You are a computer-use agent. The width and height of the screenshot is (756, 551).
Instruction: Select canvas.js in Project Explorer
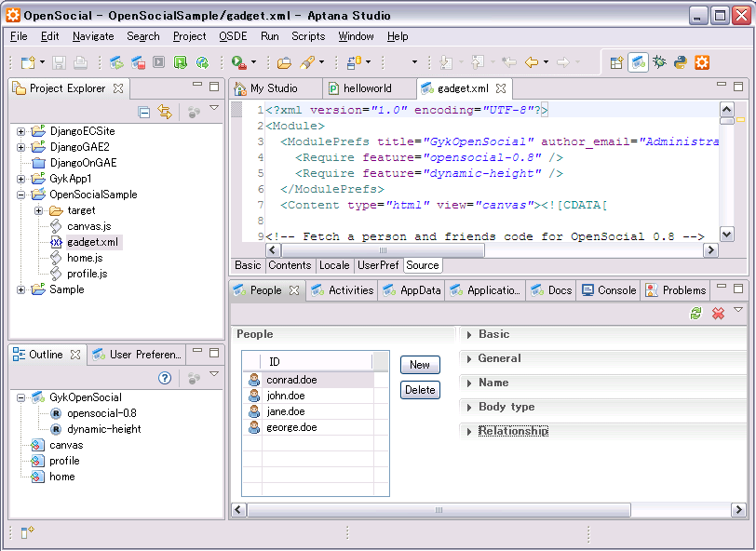[89, 226]
